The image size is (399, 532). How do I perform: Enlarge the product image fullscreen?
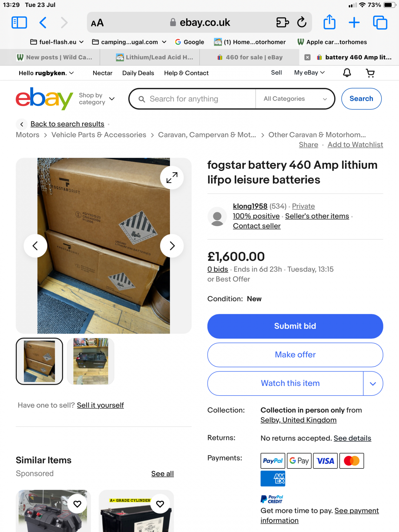click(172, 177)
